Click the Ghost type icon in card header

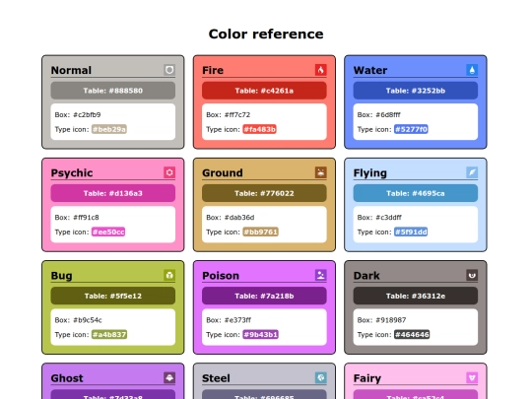click(169, 377)
